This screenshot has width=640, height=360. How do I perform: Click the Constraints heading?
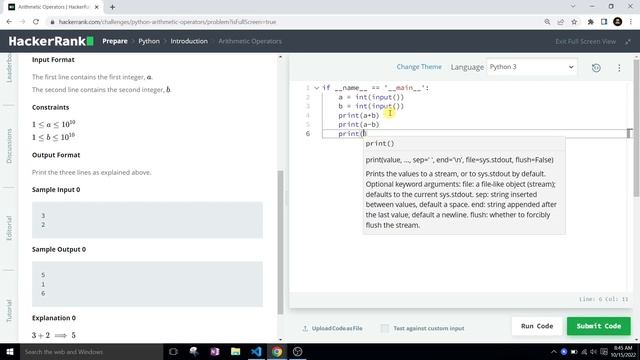(x=51, y=107)
